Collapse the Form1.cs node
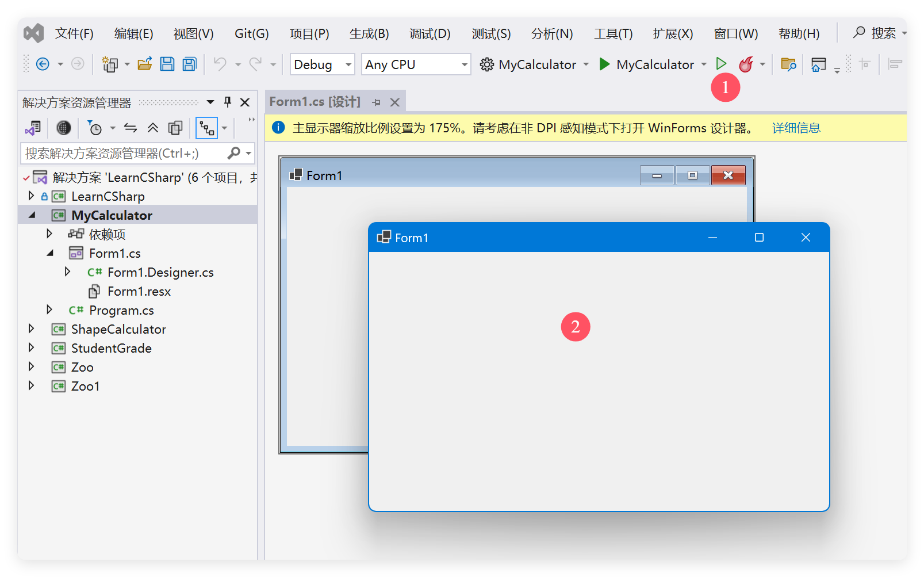This screenshot has height=577, width=924. [51, 253]
